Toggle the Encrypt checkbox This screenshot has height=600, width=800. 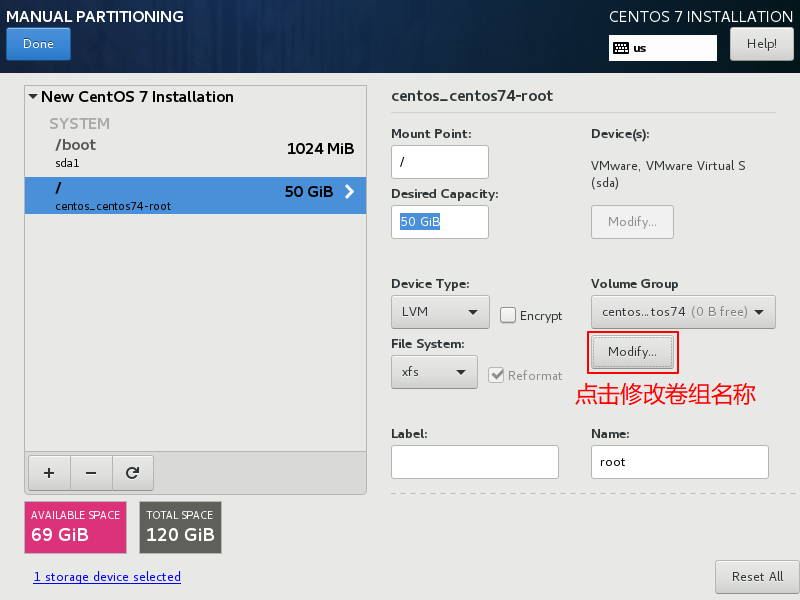coord(508,315)
